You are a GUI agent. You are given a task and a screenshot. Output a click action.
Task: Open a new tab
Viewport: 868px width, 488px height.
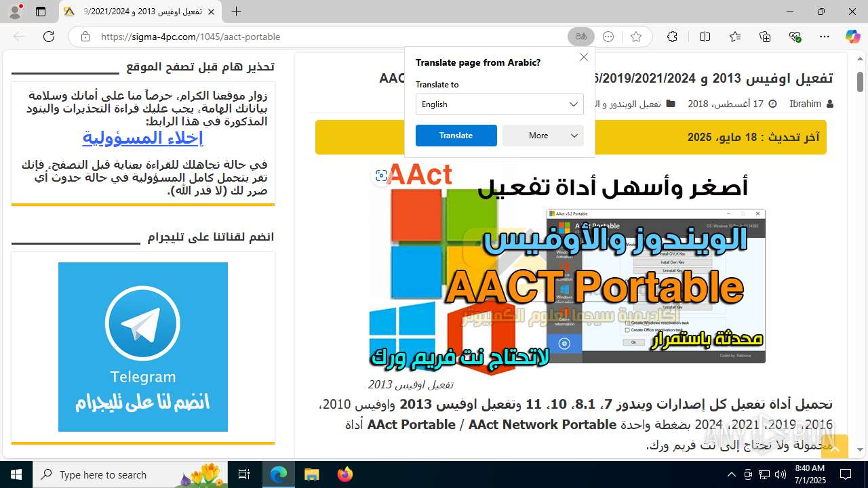click(236, 12)
